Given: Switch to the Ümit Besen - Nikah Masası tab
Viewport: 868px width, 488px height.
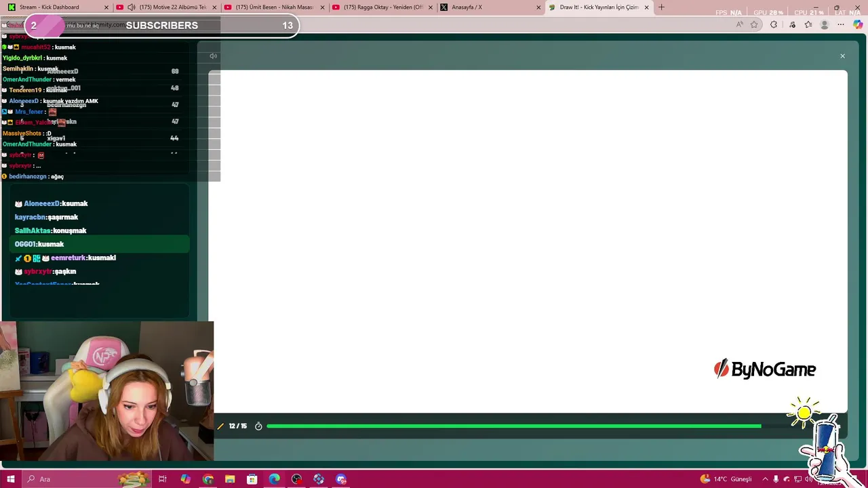Looking at the screenshot, I should pos(274,7).
